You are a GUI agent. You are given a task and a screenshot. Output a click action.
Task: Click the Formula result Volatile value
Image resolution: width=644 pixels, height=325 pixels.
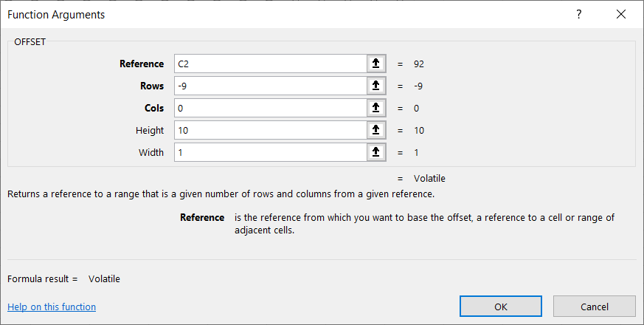104,279
